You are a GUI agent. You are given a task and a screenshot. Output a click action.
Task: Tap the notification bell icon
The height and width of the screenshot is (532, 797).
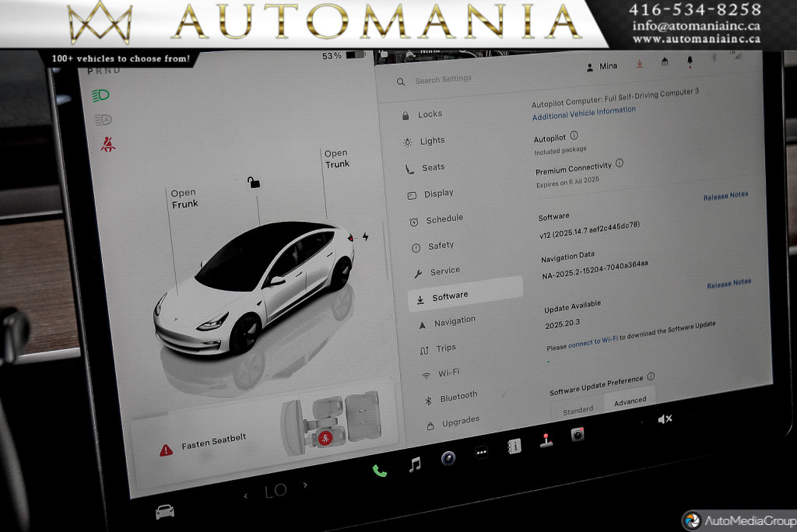690,61
